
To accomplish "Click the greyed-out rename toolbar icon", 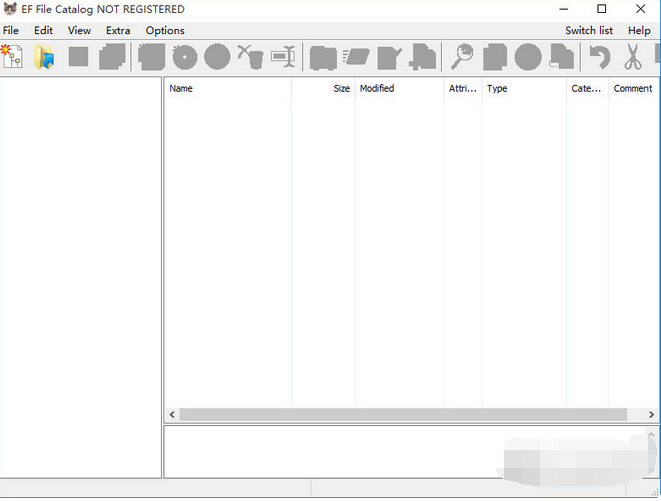I will pyautogui.click(x=285, y=57).
